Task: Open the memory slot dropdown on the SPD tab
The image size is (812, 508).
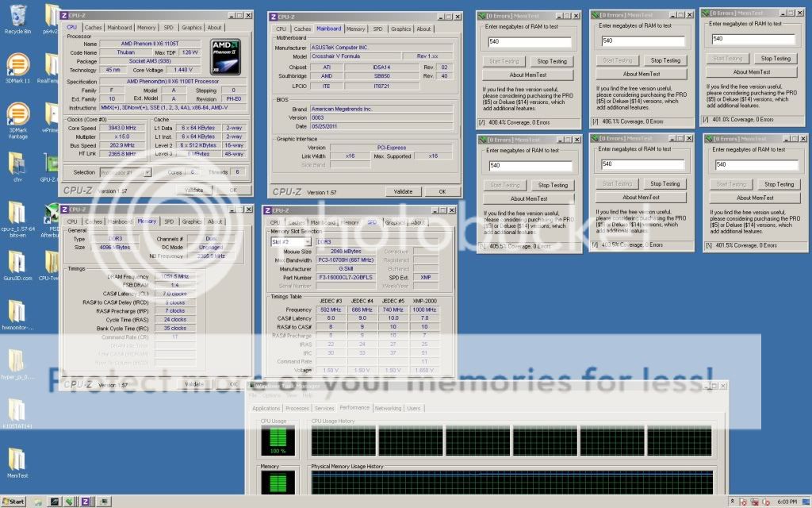Action: click(x=293, y=240)
